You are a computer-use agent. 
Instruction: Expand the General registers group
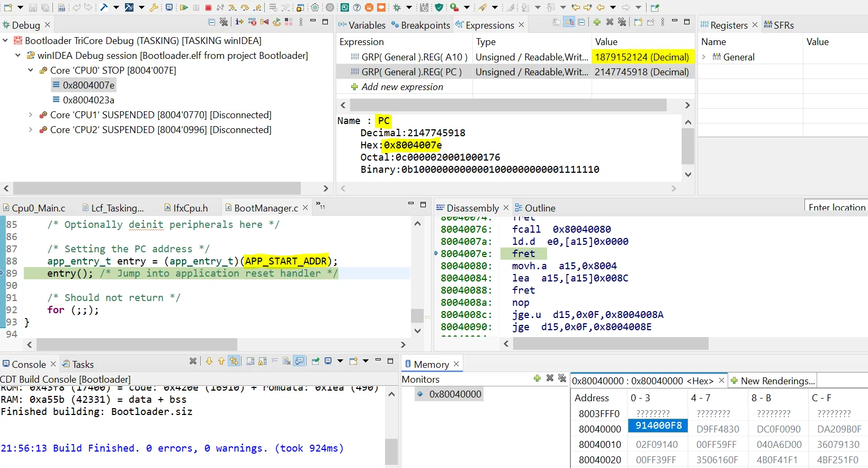704,57
